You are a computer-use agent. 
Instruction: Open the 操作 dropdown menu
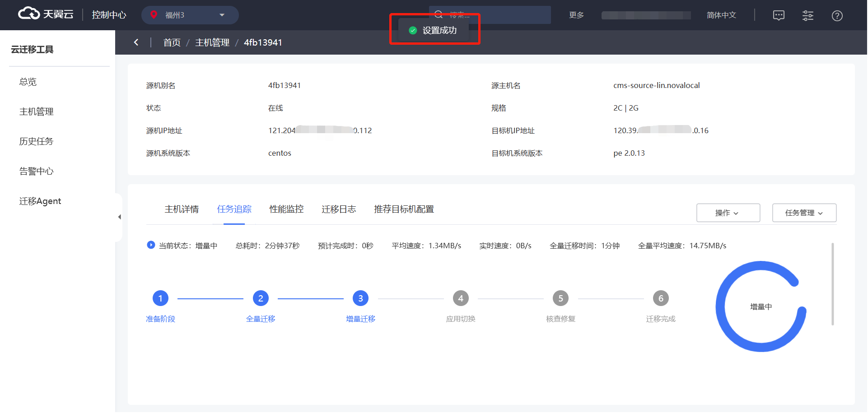728,213
